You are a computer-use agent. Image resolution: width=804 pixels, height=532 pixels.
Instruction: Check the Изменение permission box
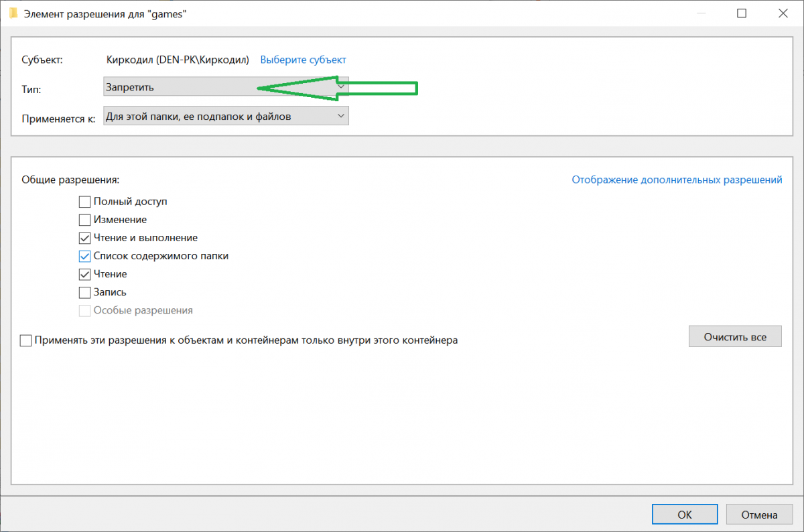pyautogui.click(x=84, y=219)
